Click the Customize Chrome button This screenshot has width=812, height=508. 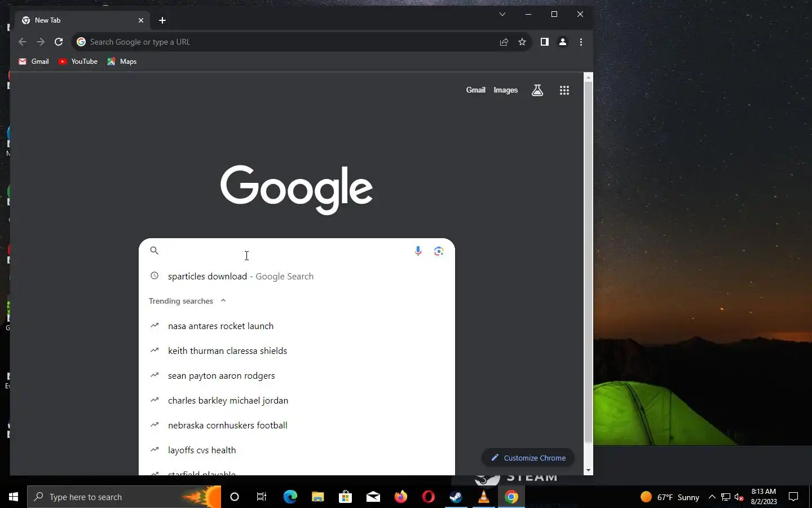(528, 458)
